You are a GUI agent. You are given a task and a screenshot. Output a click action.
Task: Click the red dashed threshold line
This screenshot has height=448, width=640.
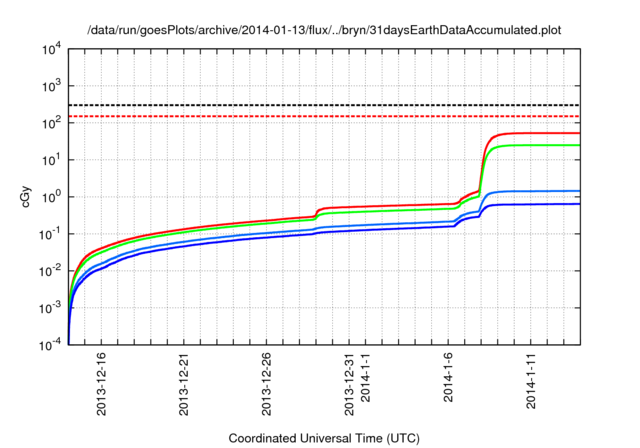click(324, 116)
